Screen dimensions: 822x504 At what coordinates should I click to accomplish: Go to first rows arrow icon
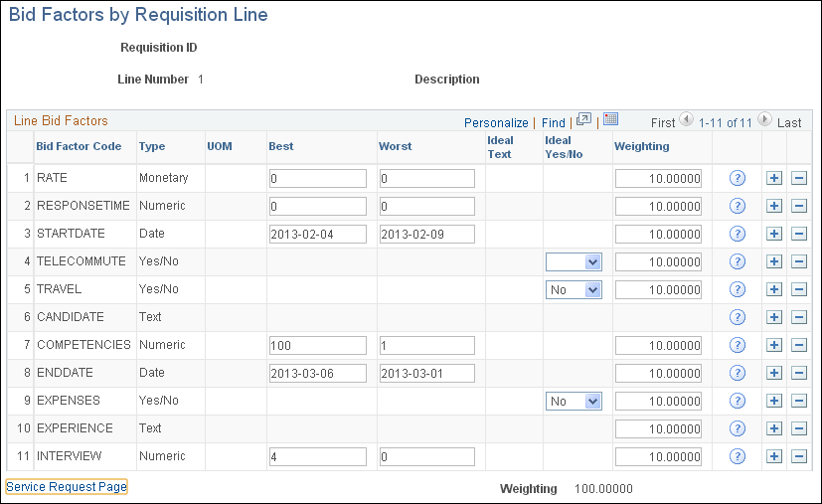point(686,119)
